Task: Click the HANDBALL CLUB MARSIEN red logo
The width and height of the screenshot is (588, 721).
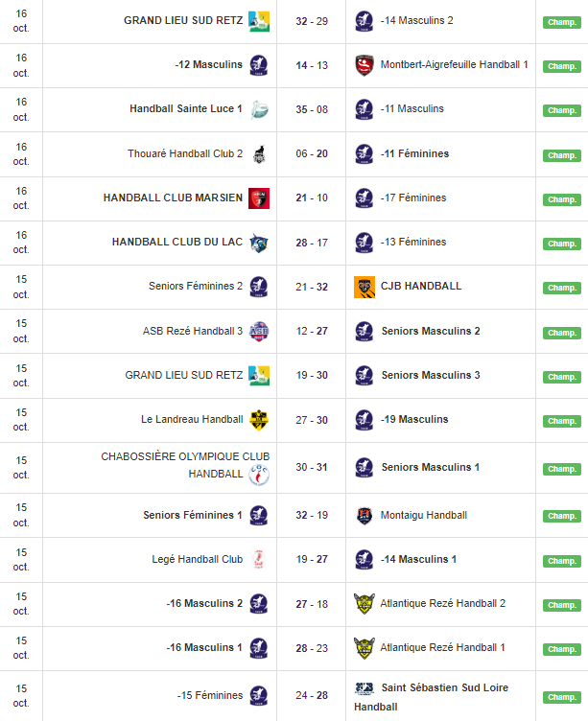Action: (x=259, y=198)
